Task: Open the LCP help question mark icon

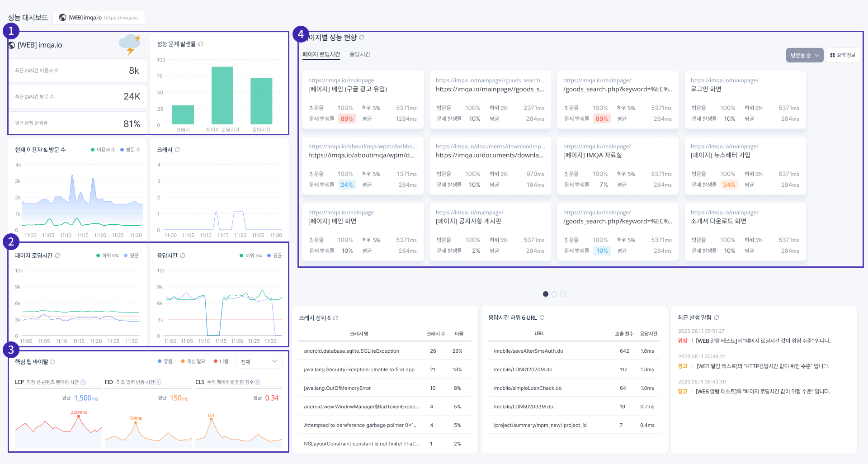Action: click(x=83, y=382)
